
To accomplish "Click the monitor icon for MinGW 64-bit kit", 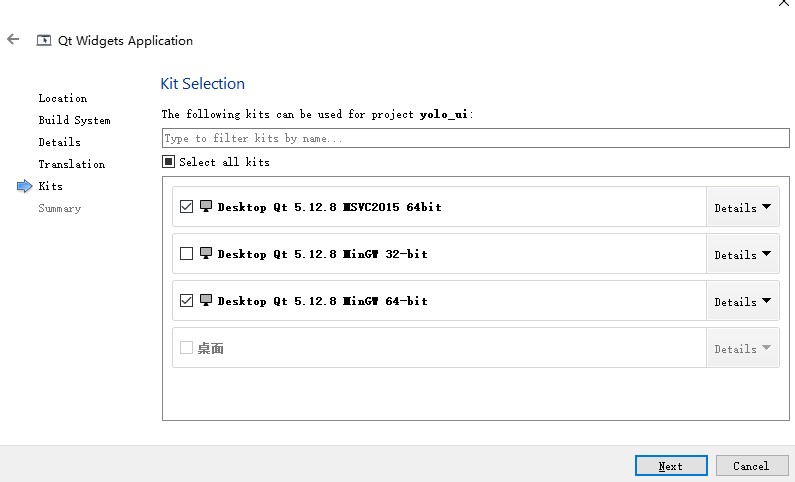I will 206,301.
